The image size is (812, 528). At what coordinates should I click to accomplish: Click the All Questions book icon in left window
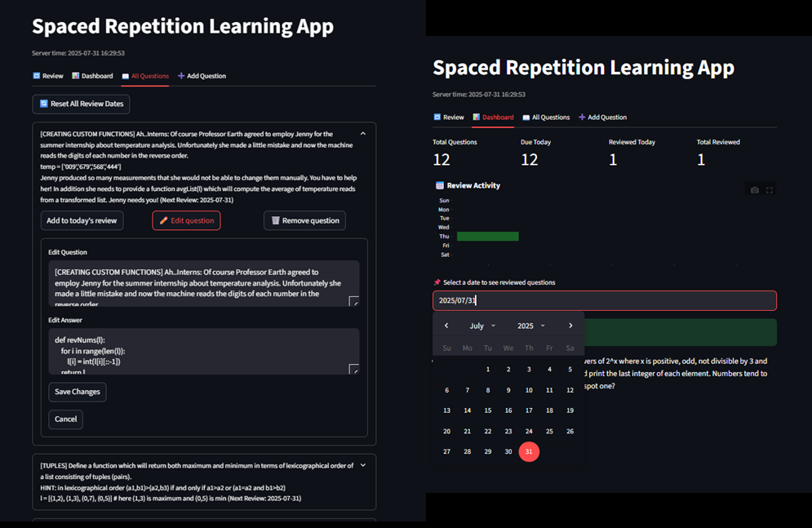tap(126, 76)
